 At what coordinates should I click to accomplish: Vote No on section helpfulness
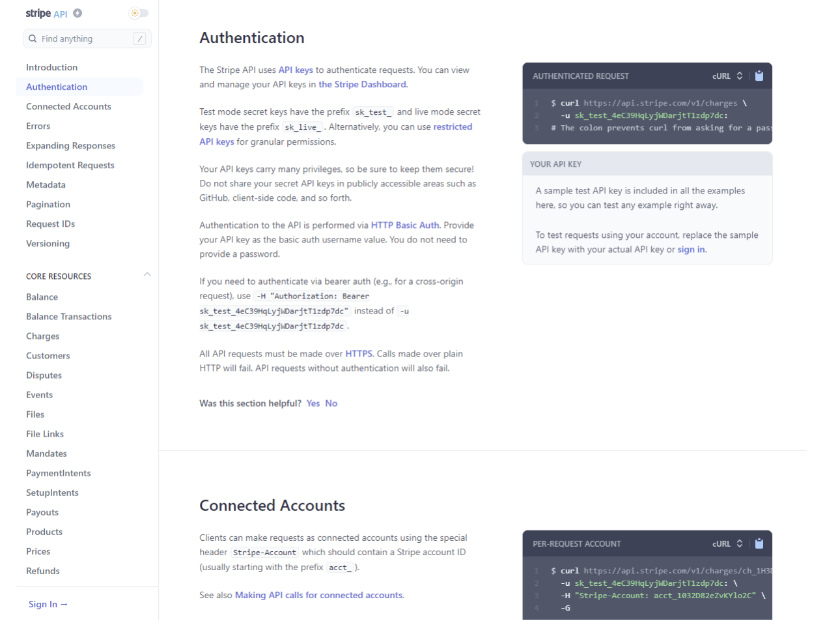click(331, 404)
